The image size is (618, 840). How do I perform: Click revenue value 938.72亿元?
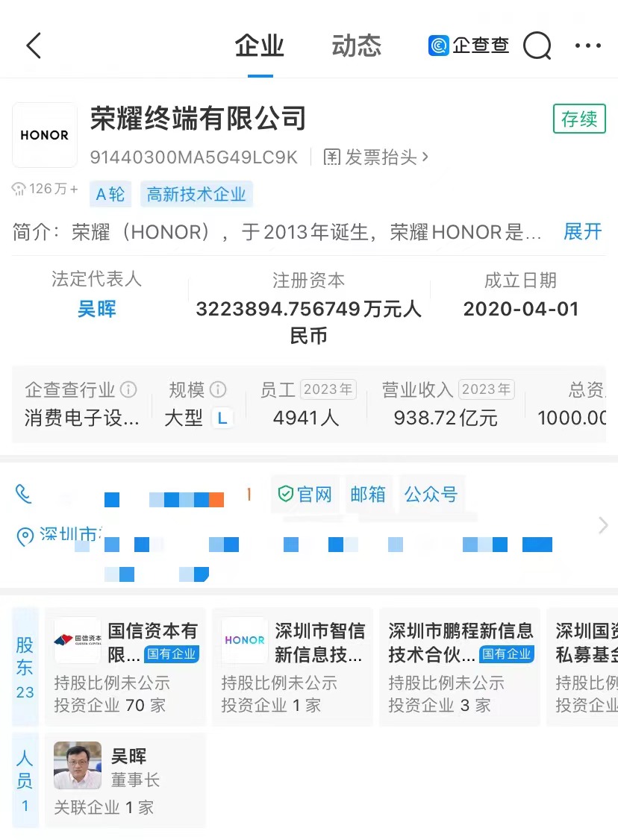(446, 418)
